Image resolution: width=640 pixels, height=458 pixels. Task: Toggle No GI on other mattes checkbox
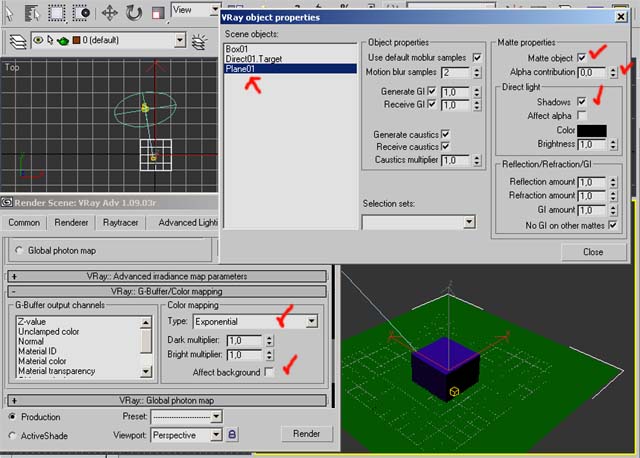click(613, 225)
